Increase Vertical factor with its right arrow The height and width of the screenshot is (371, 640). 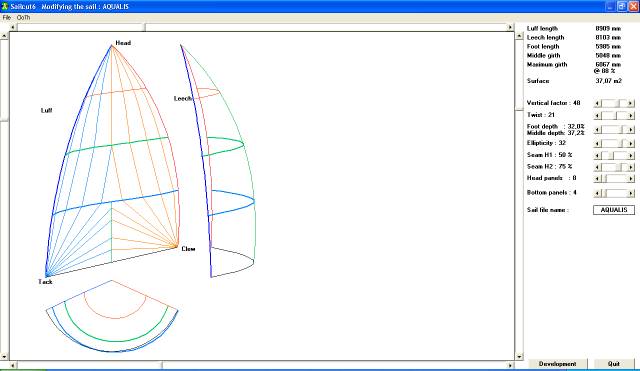pos(631,104)
